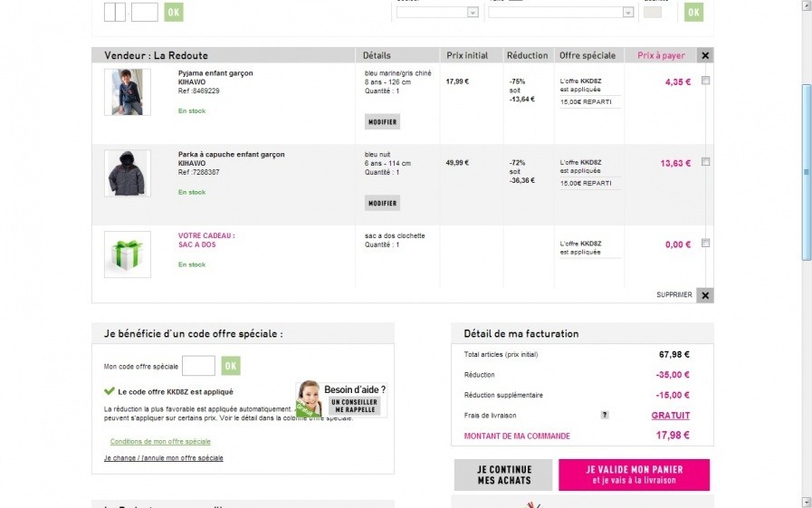This screenshot has width=812, height=508.
Task: Click the X icon in the cart header
Action: point(705,55)
